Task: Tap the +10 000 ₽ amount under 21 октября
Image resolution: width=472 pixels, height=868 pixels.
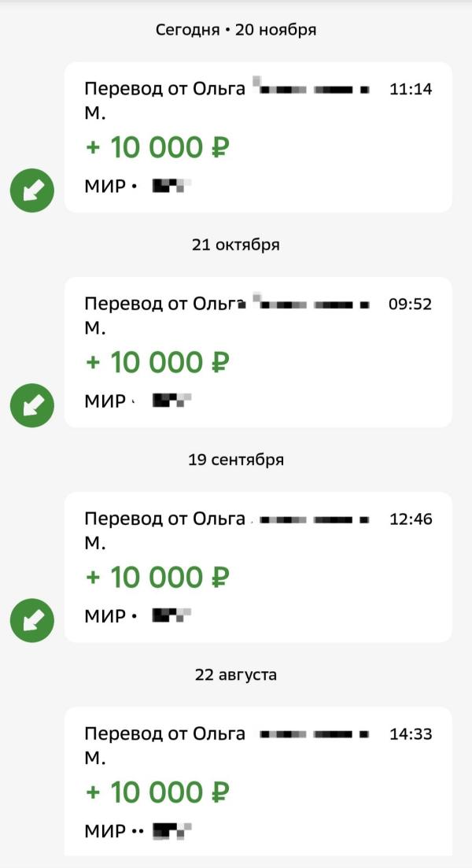Action: (157, 362)
